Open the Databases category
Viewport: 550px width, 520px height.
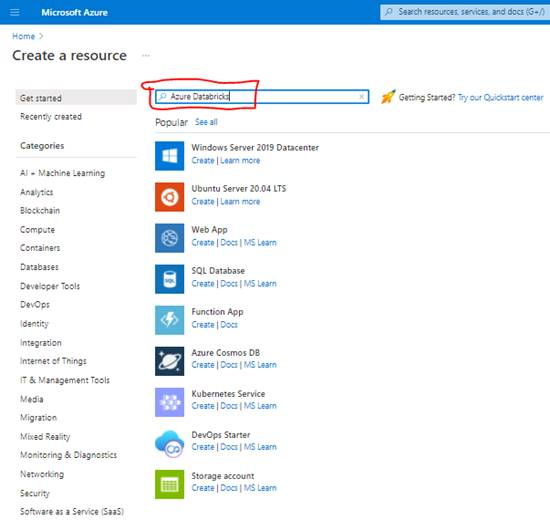coord(39,267)
